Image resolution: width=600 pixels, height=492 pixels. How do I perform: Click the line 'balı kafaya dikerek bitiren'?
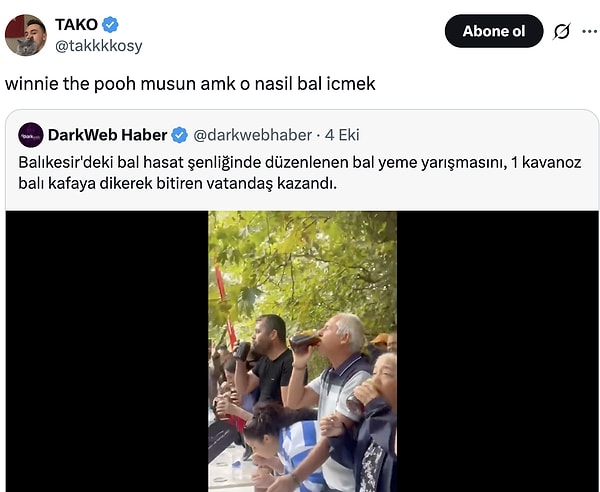pos(178,184)
